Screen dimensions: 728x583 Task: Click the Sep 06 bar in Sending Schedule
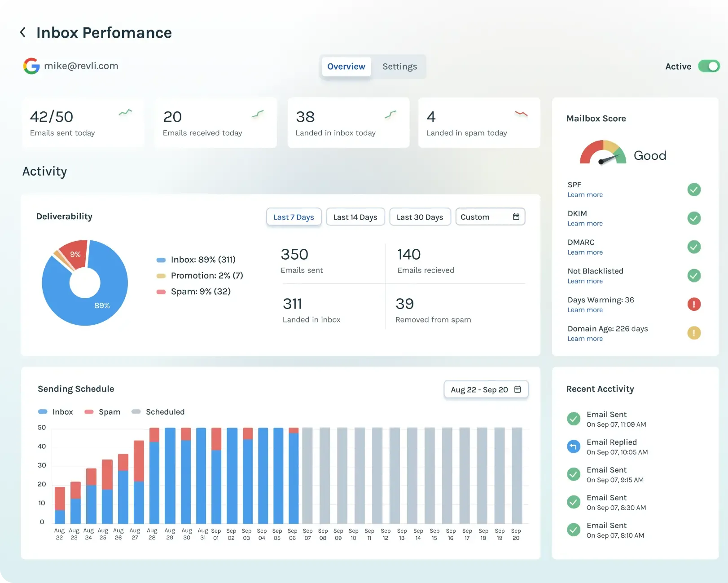[x=294, y=476]
